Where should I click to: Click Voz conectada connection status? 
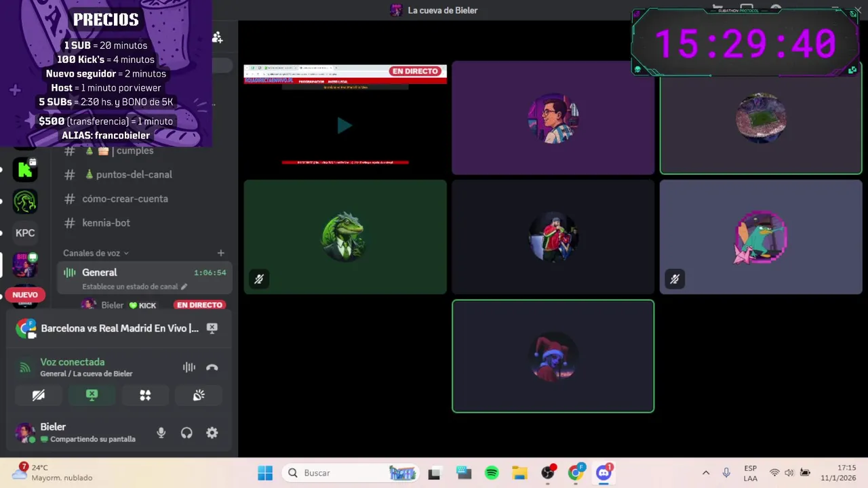[72, 362]
